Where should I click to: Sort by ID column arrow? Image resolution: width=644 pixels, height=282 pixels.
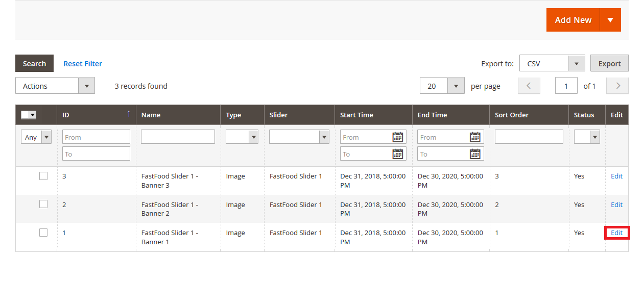pos(129,114)
